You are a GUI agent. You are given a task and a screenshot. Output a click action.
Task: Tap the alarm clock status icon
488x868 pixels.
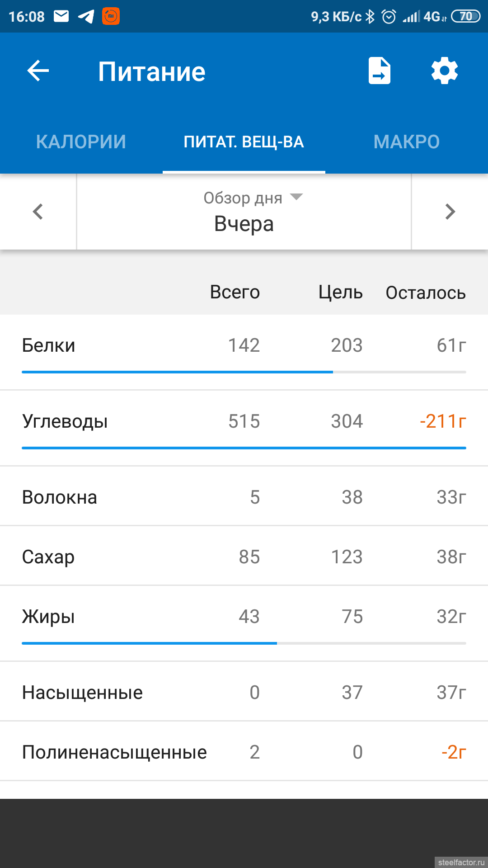click(389, 17)
